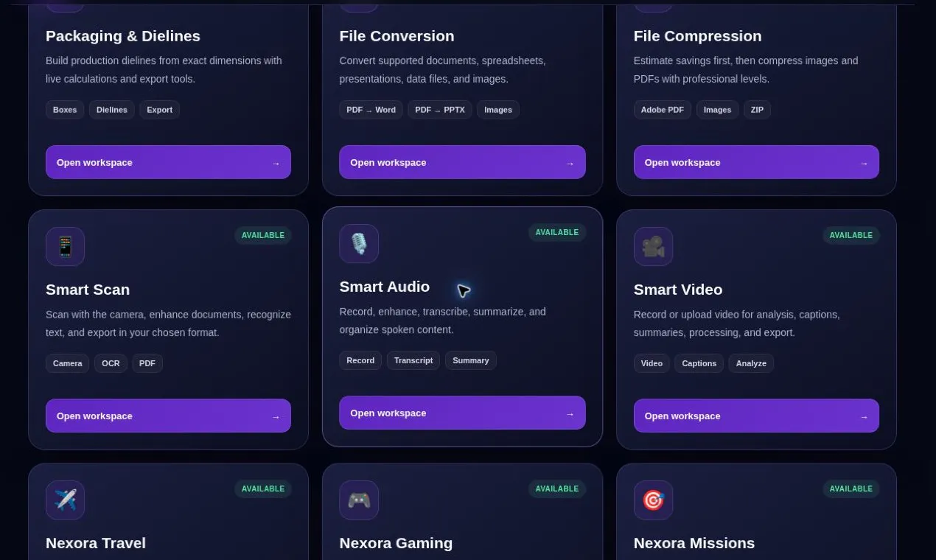Click the AVAILABLE badge on Smart Video
The width and height of the screenshot is (936, 560).
tap(851, 236)
